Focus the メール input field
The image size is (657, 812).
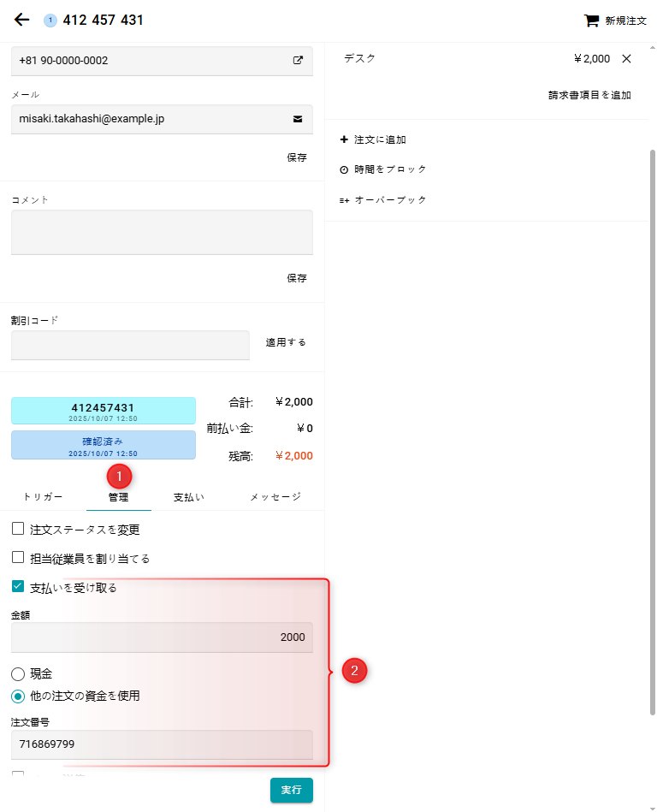point(162,119)
